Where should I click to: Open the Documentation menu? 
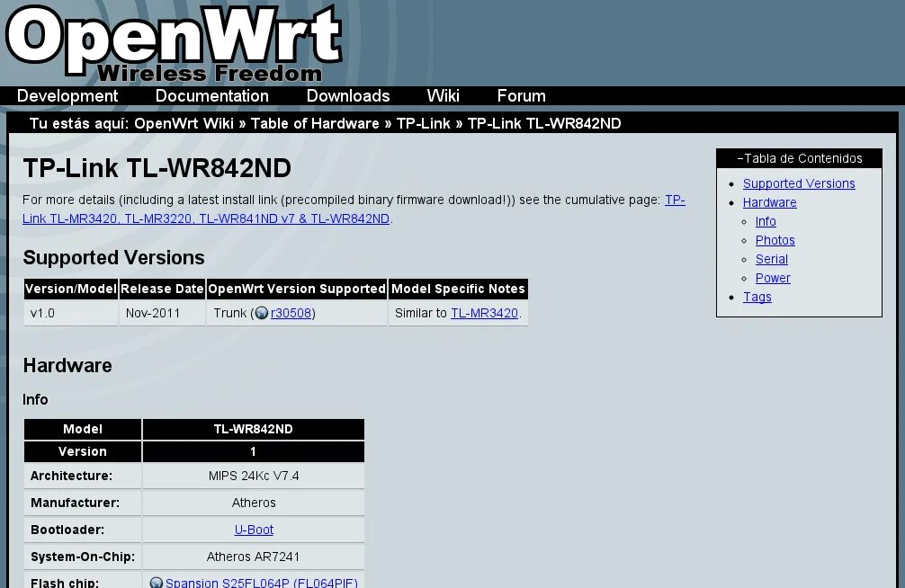coord(211,96)
